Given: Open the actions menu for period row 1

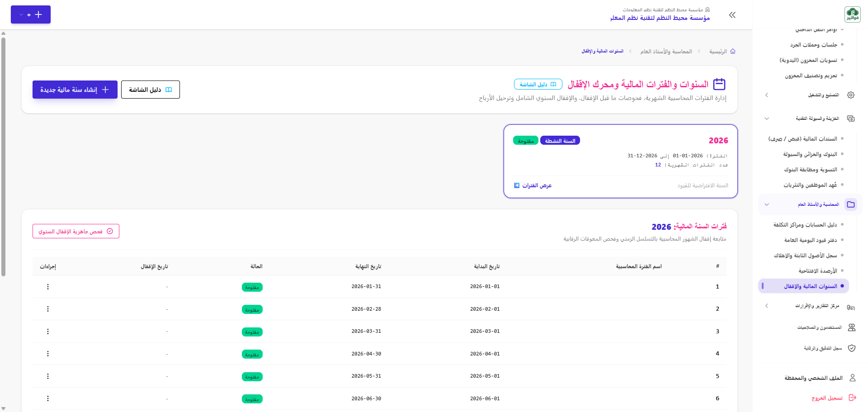Looking at the screenshot, I should click(48, 287).
